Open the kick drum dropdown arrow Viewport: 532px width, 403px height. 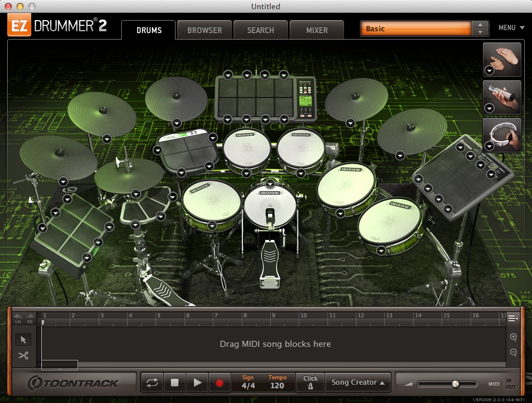coord(270,184)
